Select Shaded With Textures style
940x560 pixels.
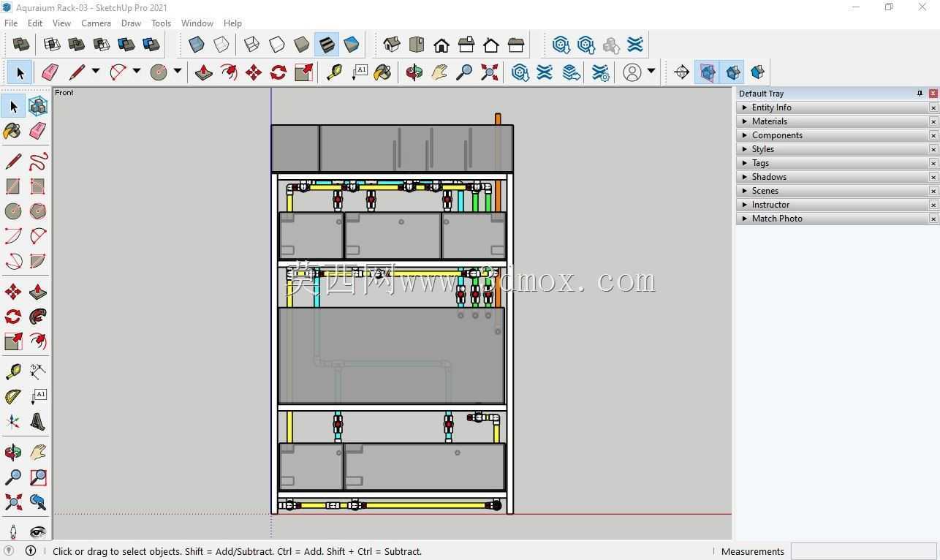click(327, 45)
